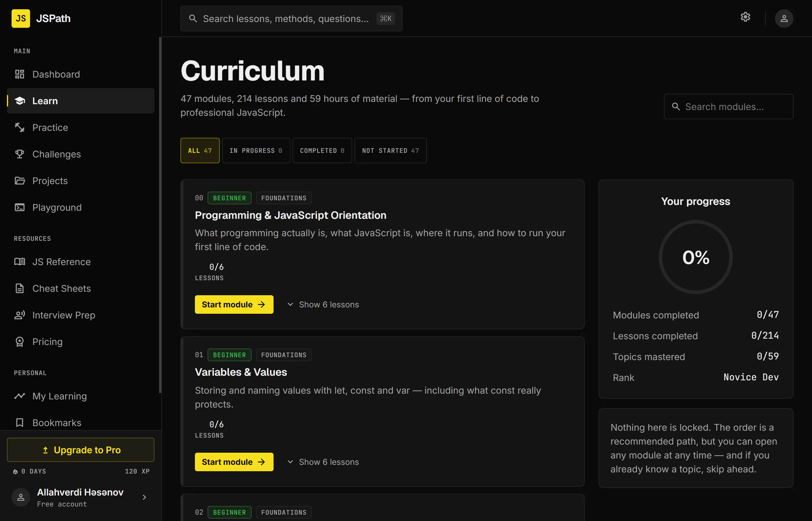Expand Show 6 lessons under Variables & Values
This screenshot has height=521, width=812.
point(323,462)
